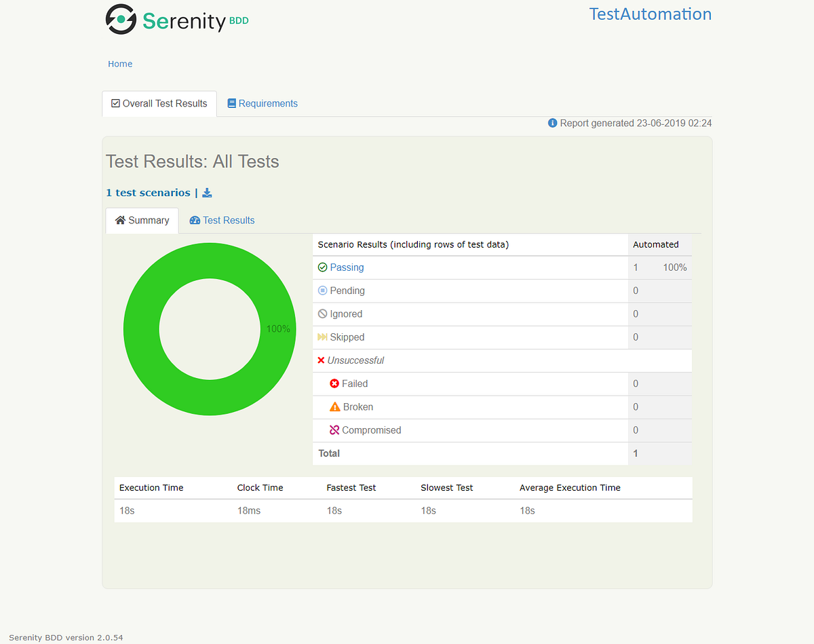The height and width of the screenshot is (644, 814).
Task: Click the 1 test scenarios link
Action: click(x=148, y=193)
